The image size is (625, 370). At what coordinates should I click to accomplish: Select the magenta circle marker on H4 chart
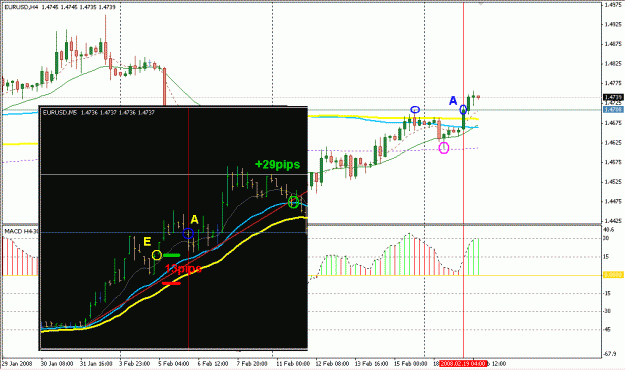[x=444, y=148]
